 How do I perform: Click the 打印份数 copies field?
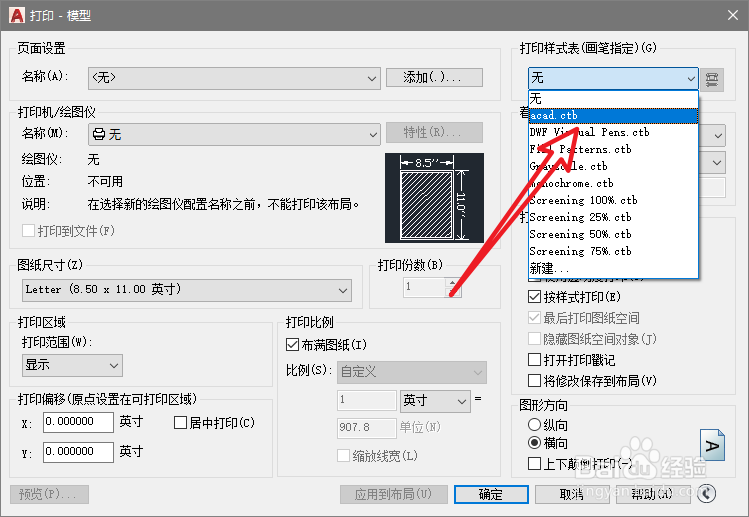click(424, 287)
